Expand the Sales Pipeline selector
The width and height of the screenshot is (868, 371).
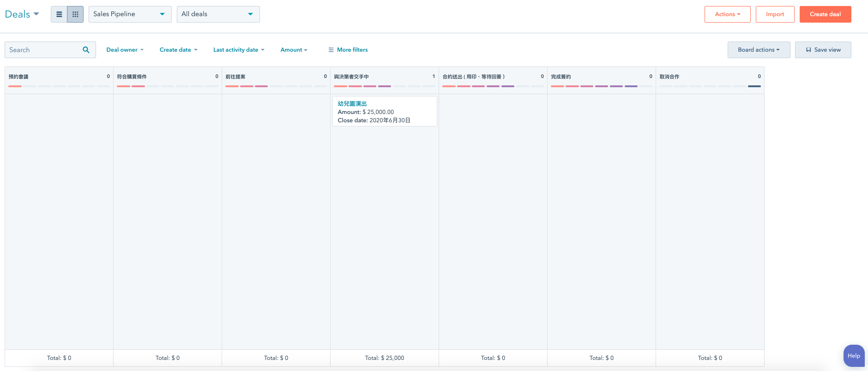coord(130,14)
